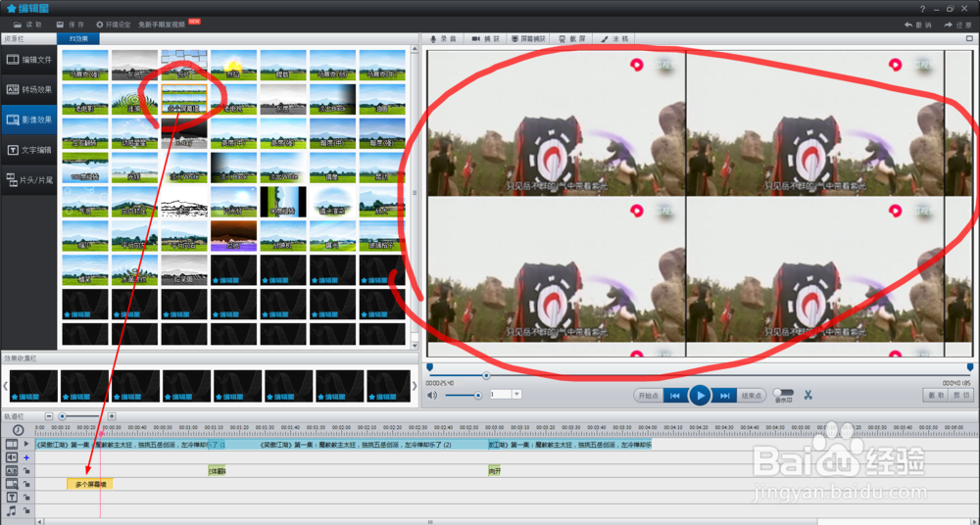Open 文字编辑 sidebar section
The width and height of the screenshot is (980, 525).
(x=28, y=150)
